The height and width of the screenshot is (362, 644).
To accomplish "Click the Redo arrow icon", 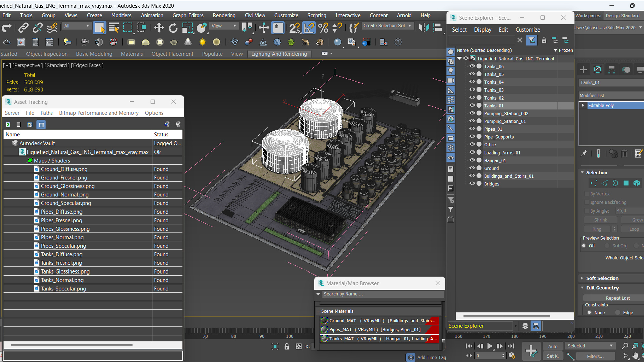I will (x=7, y=28).
